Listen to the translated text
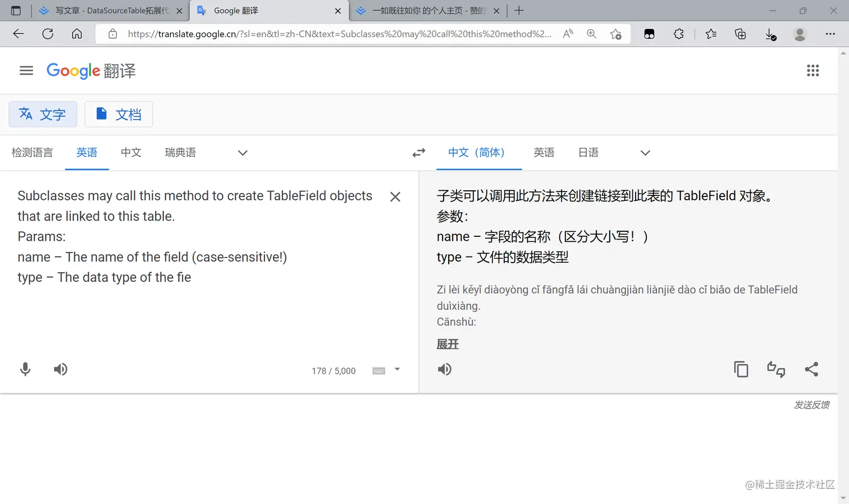 445,369
